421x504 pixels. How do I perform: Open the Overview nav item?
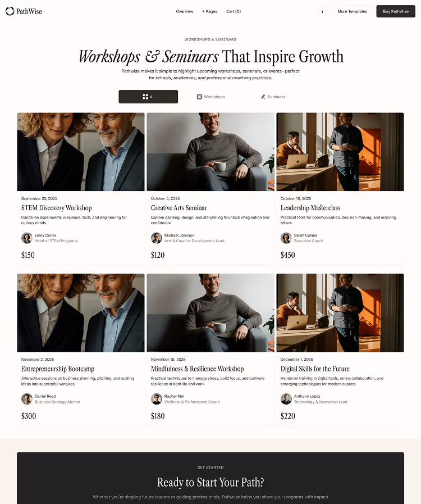pos(185,12)
